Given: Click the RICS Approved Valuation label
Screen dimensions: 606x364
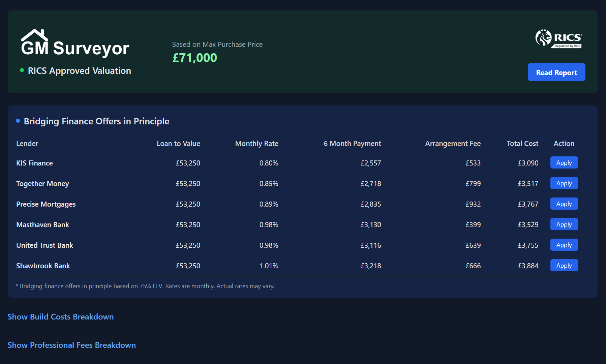Looking at the screenshot, I should coord(79,71).
